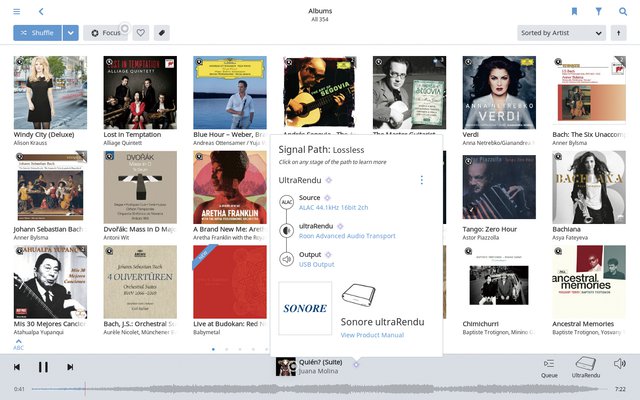Open the Blue Hour album cover
Screen dimensions: 640x400
230,93
